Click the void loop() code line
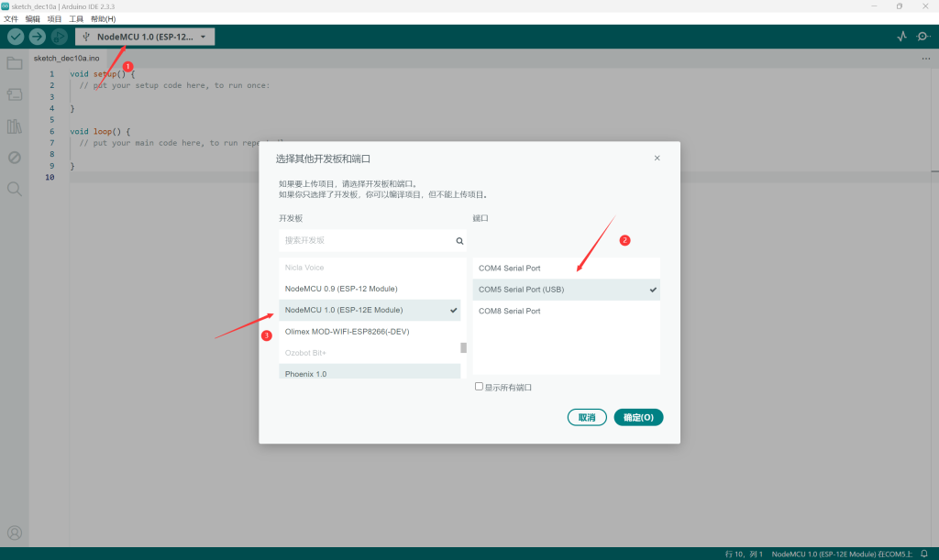The image size is (939, 560). coord(100,132)
